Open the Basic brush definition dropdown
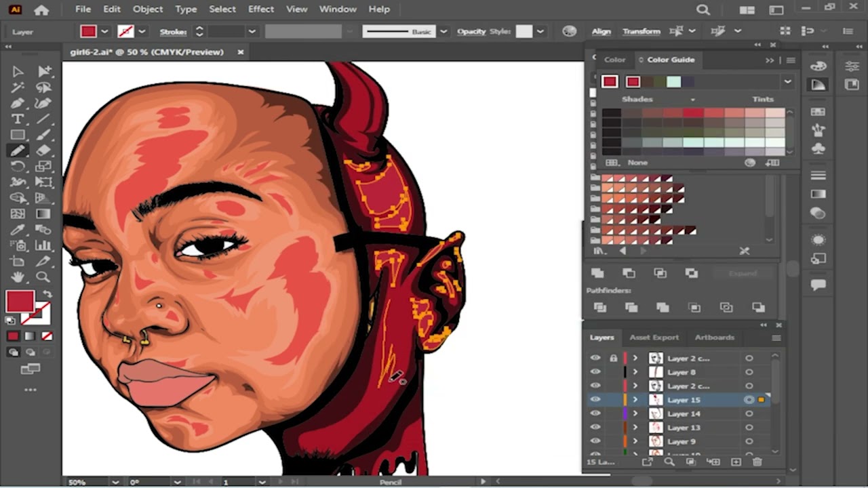868x488 pixels. (443, 31)
